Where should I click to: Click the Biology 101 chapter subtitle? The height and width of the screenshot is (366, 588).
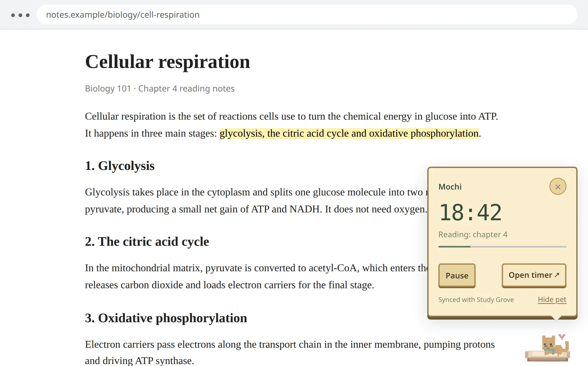click(160, 89)
